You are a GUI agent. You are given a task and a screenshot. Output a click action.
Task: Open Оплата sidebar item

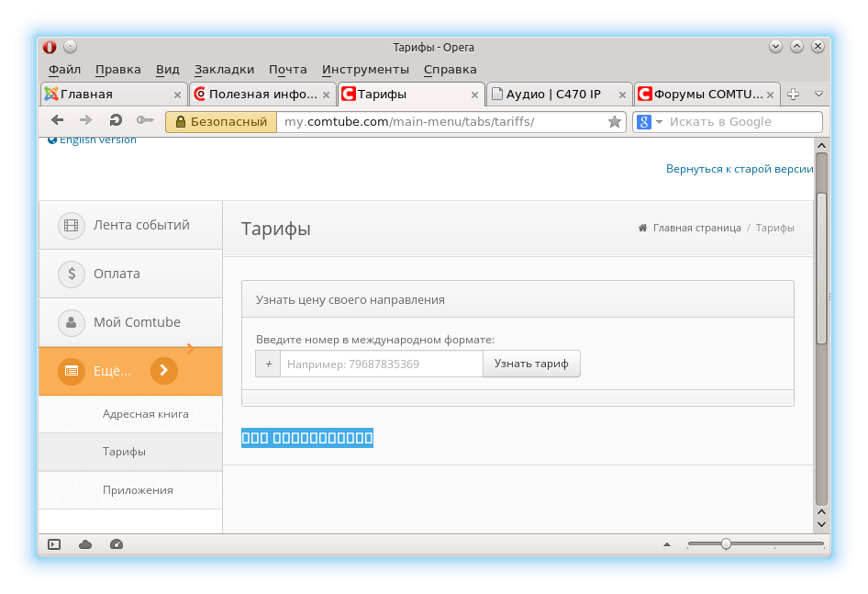[130, 274]
